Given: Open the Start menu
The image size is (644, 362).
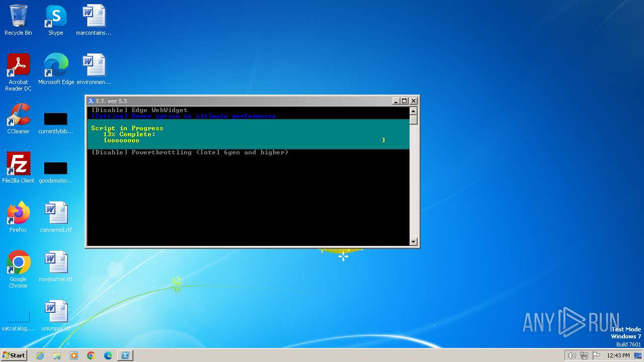Looking at the screenshot, I should click(14, 355).
